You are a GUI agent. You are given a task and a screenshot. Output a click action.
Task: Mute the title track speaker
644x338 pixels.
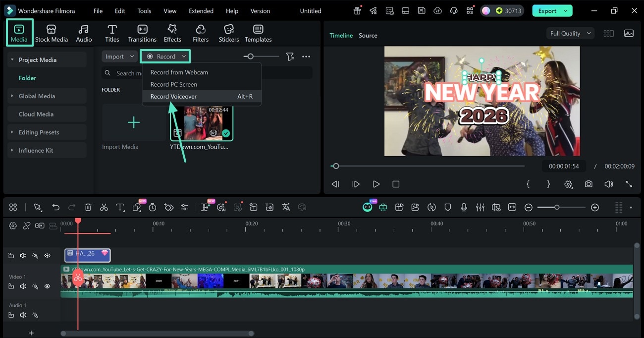(23, 256)
